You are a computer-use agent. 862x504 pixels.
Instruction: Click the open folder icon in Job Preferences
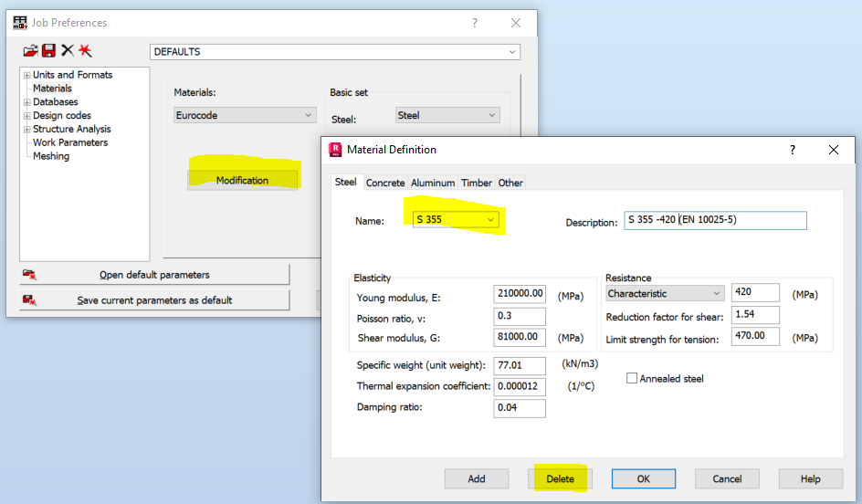tap(31, 51)
